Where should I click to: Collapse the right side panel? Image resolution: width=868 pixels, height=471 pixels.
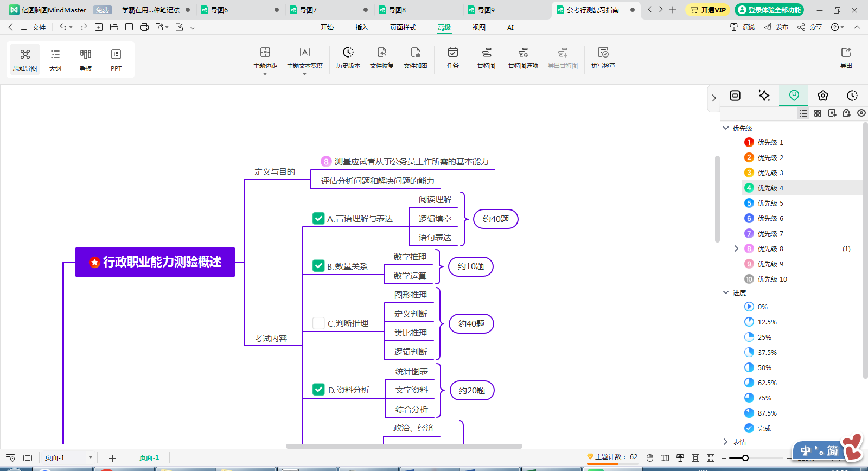714,98
